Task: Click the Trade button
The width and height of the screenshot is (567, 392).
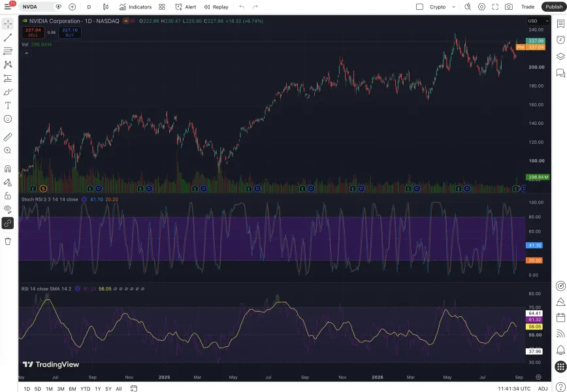Action: pos(528,7)
